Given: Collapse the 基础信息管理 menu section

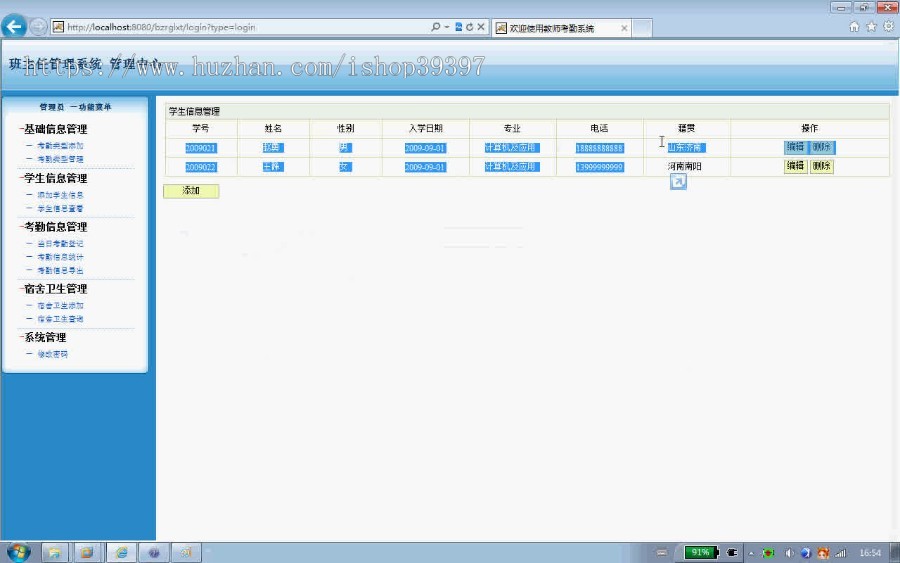Looking at the screenshot, I should click(54, 129).
